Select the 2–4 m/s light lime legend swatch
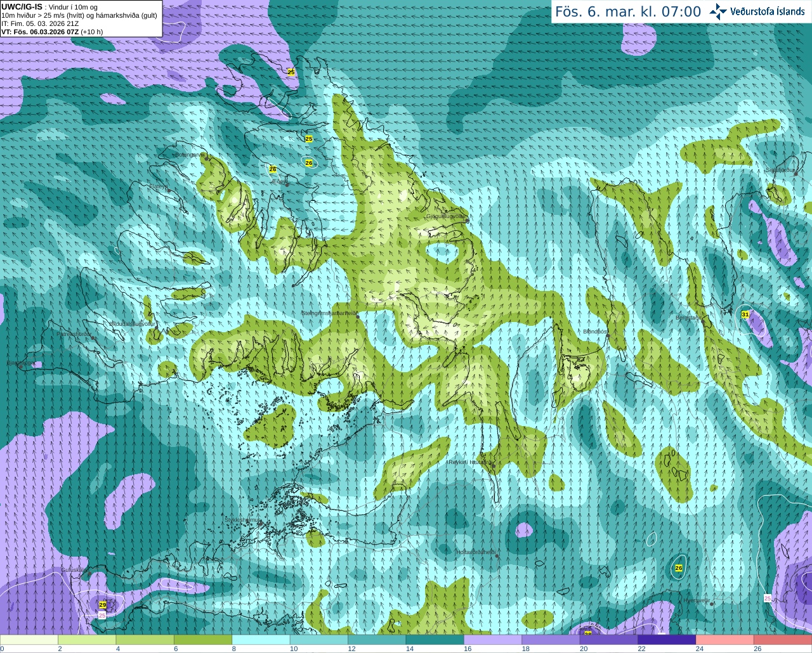The image size is (812, 653). [x=87, y=640]
